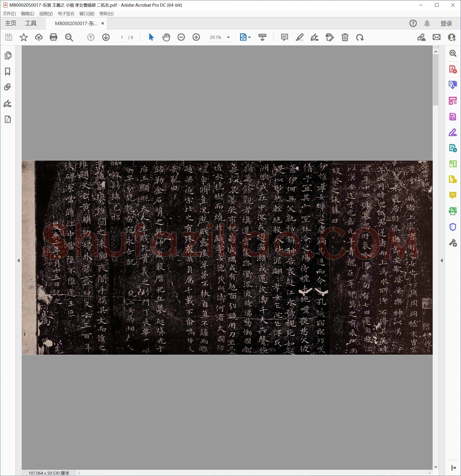Collapse the right tools pane arrow
The width and height of the screenshot is (461, 476).
pyautogui.click(x=442, y=260)
